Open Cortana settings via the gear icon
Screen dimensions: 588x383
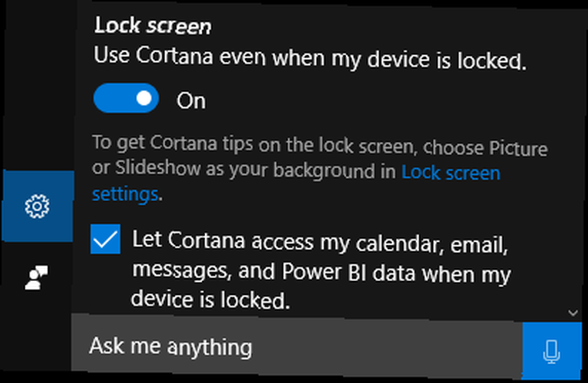coord(36,206)
